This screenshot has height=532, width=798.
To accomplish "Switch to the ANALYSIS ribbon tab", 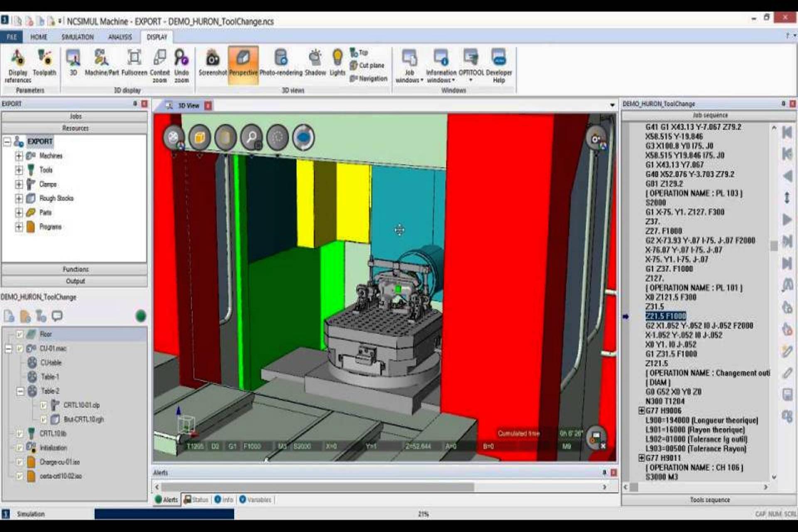I will (x=120, y=37).
